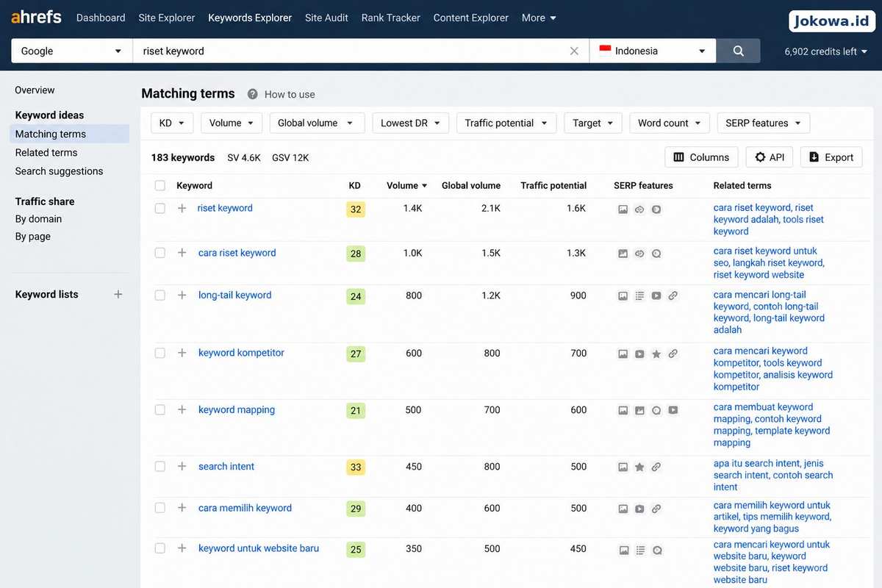The width and height of the screenshot is (882, 588).
Task: Add 'search intent' using its plus icon
Action: click(182, 466)
